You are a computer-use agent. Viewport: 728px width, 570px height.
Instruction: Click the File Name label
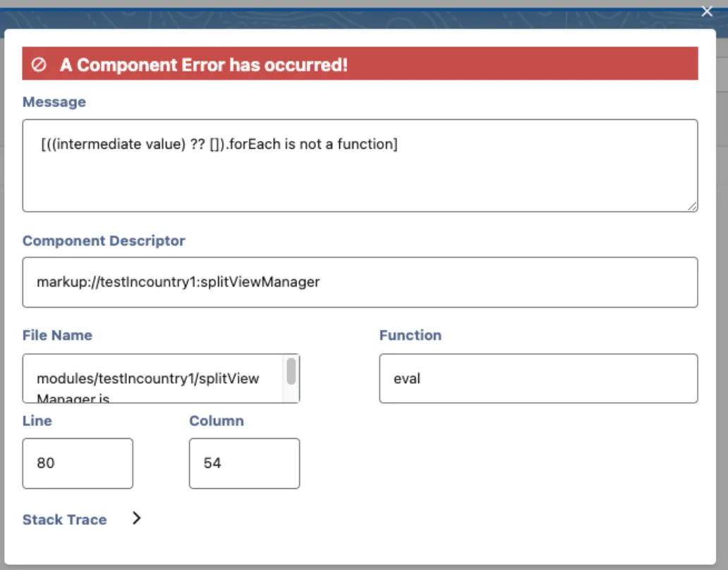(x=57, y=336)
